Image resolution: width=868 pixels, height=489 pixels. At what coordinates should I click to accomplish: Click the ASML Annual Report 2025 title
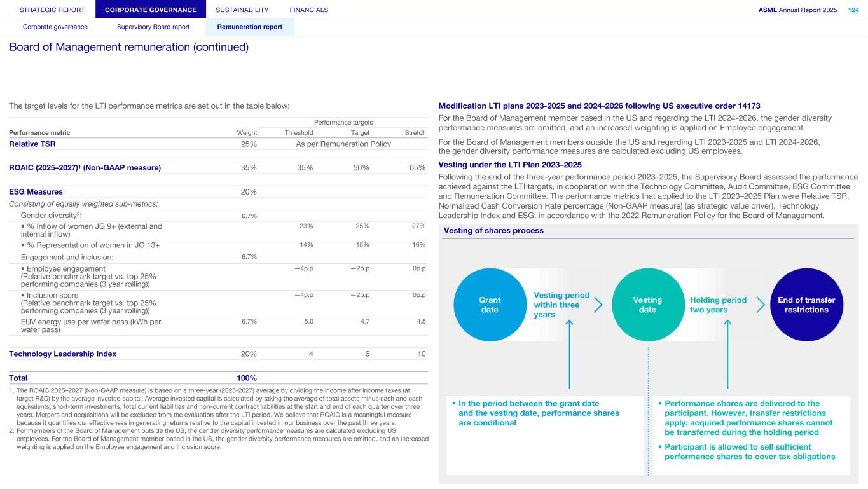tap(799, 10)
